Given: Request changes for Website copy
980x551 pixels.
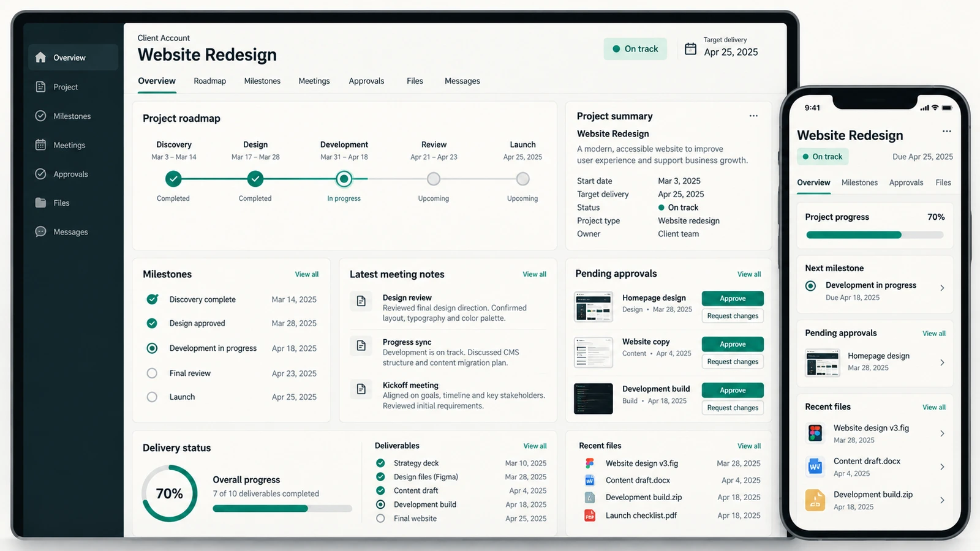Looking at the screenshot, I should (733, 362).
